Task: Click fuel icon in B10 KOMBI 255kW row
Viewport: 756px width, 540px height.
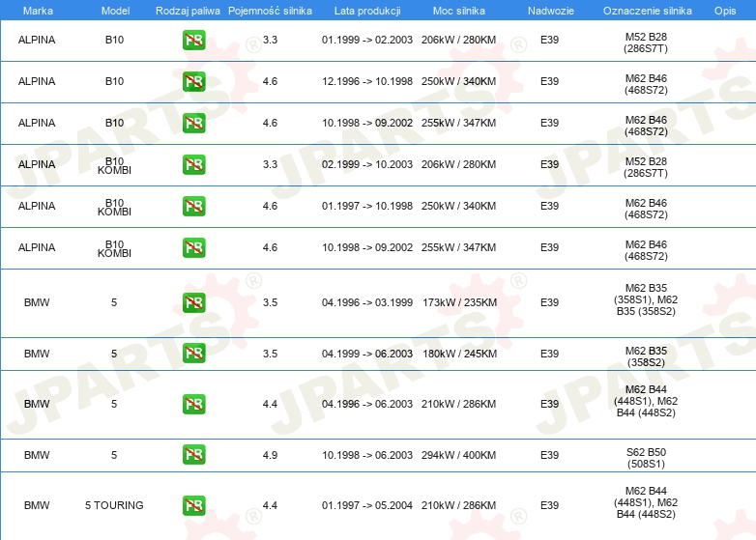Action: pyautogui.click(x=193, y=247)
